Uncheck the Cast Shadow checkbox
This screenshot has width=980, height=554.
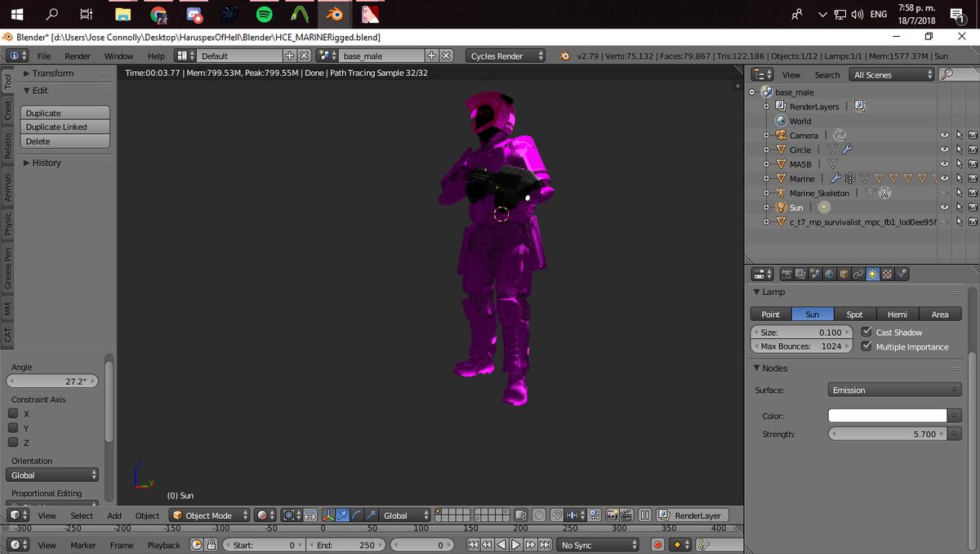(866, 332)
